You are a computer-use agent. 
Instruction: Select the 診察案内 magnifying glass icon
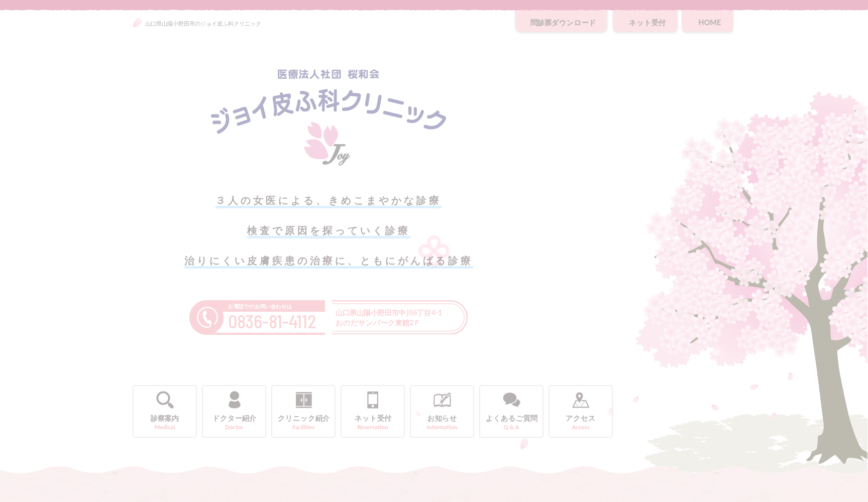tap(164, 400)
